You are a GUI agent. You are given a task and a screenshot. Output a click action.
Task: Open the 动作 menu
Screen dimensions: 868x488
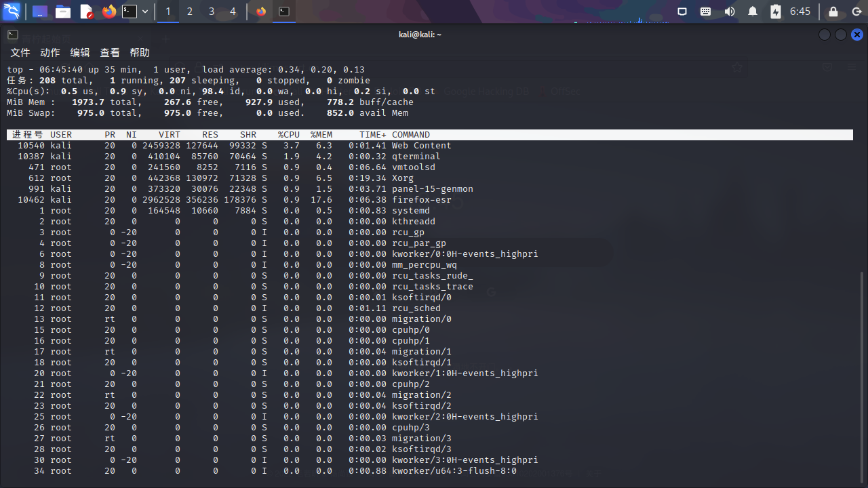click(x=50, y=52)
